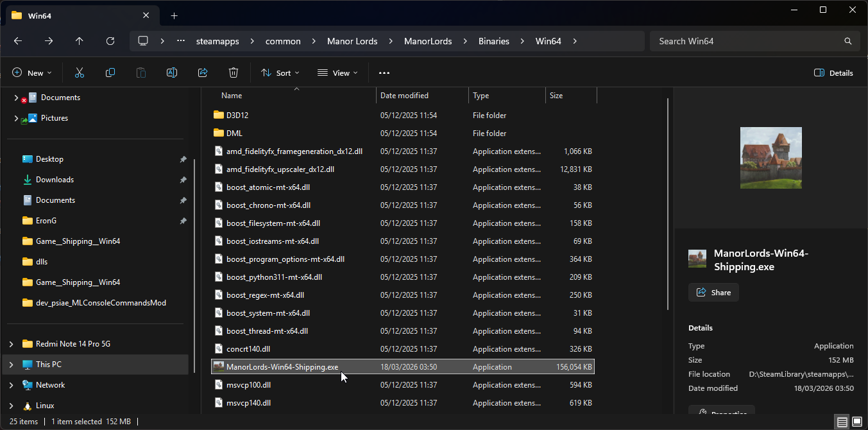The image size is (868, 430).
Task: Click the Share button in details pane
Action: click(713, 293)
